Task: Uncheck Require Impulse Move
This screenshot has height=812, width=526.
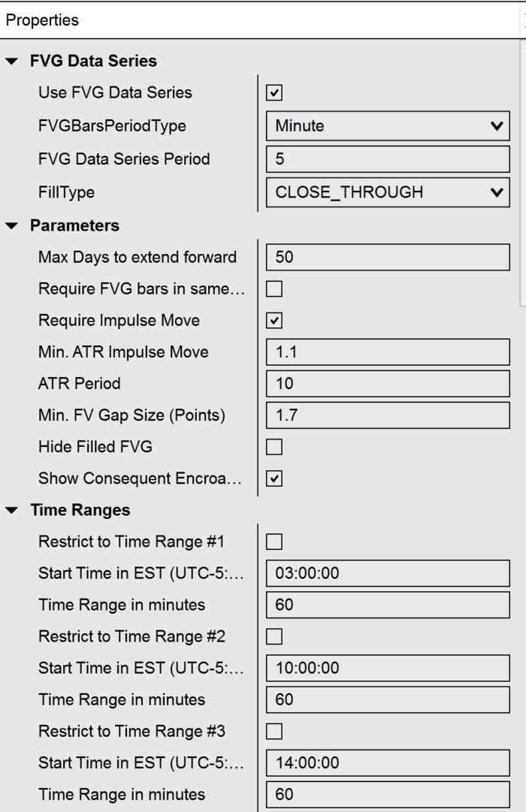Action: pos(274,320)
